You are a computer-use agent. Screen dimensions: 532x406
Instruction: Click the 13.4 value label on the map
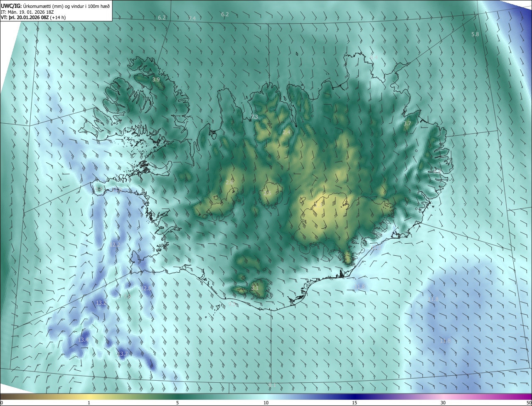[x=83, y=340]
